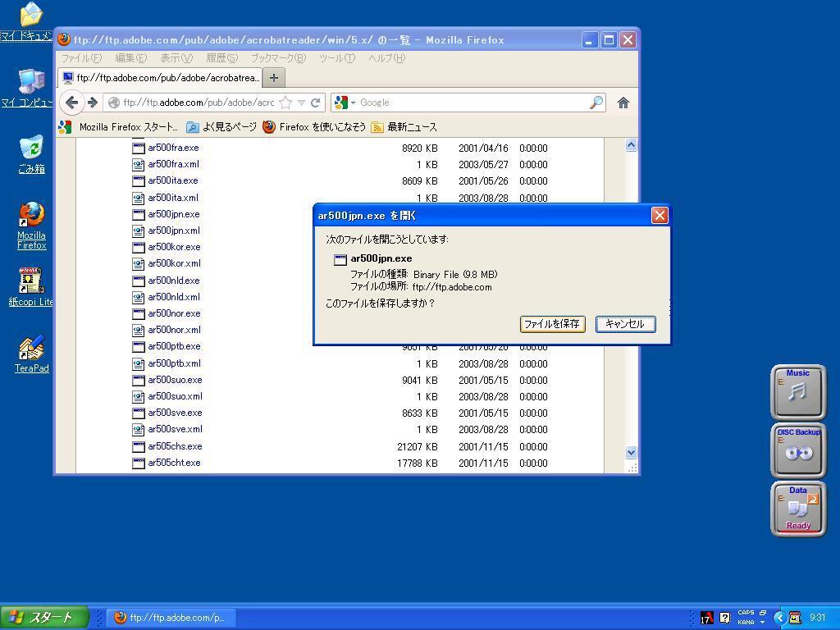
Task: Open the ar500jpn.xml file link
Action: click(x=174, y=231)
